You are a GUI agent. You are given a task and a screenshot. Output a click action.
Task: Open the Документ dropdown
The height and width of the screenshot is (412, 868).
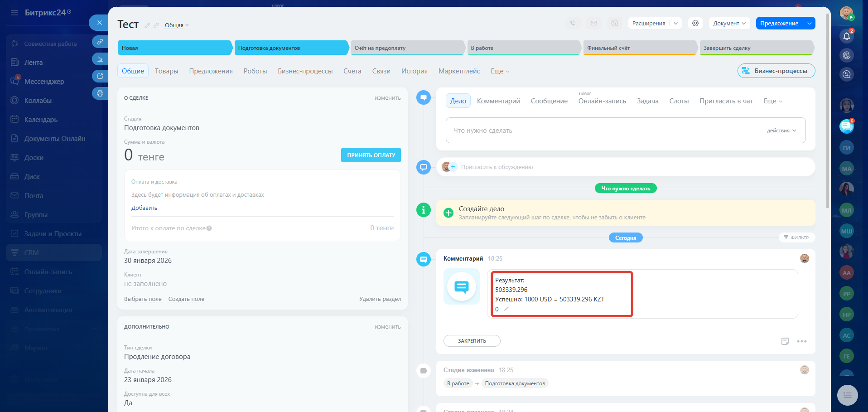[x=729, y=24]
